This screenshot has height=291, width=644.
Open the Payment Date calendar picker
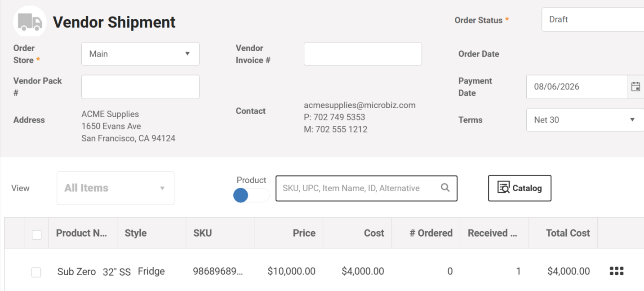coord(635,87)
